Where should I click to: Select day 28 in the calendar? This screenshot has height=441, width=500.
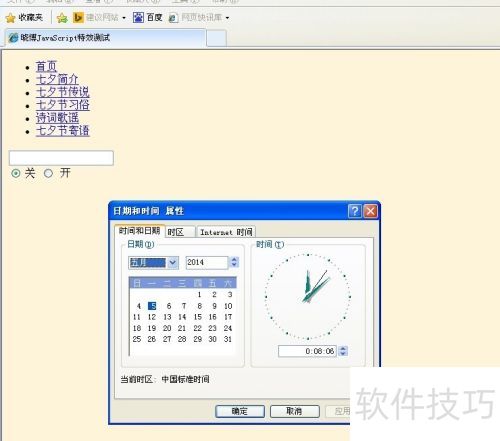click(x=182, y=339)
